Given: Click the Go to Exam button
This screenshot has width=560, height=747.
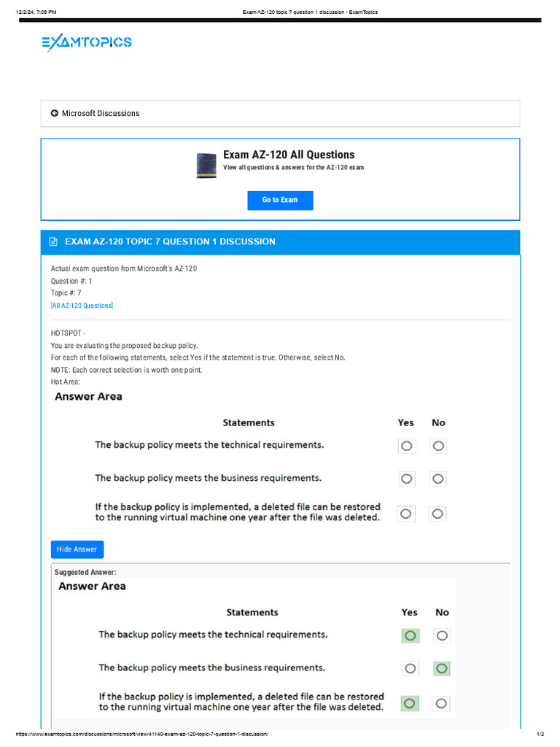Looking at the screenshot, I should (280, 200).
